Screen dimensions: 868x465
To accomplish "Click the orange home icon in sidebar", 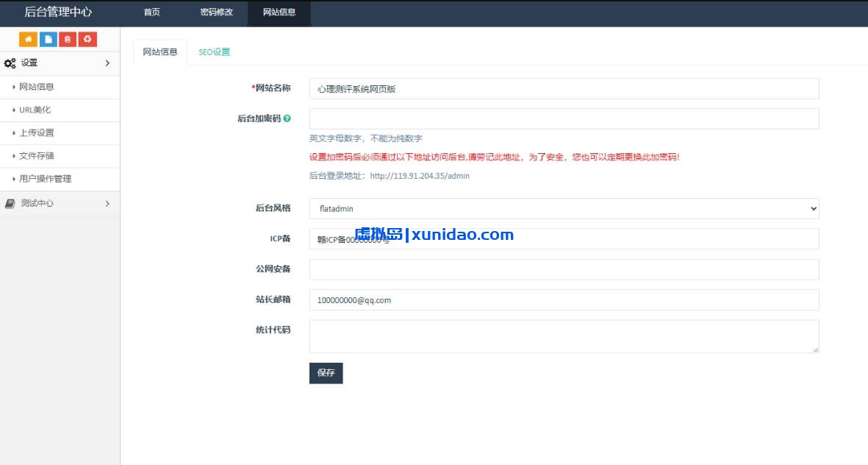I will 28,38.
